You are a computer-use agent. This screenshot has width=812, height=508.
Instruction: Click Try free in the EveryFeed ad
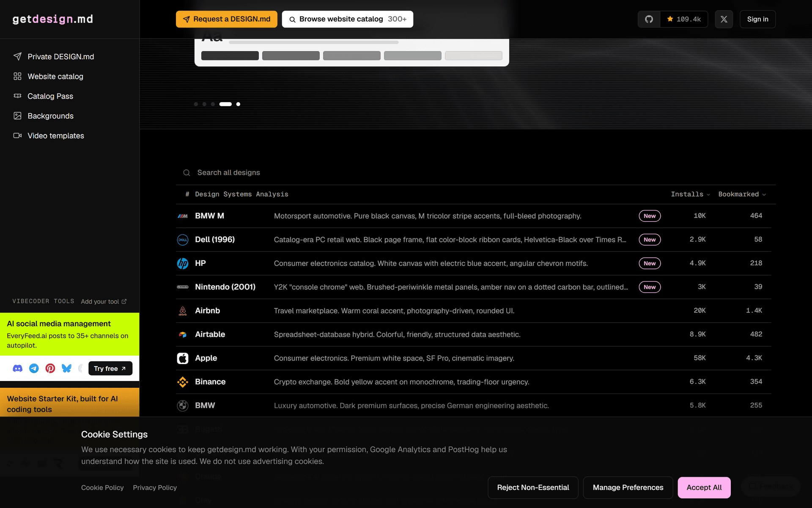pos(110,369)
